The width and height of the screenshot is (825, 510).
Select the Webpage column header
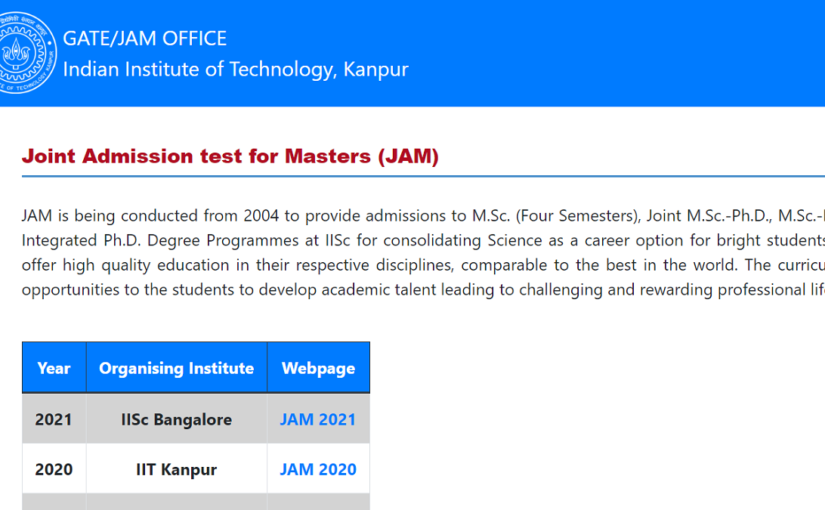pyautogui.click(x=318, y=368)
